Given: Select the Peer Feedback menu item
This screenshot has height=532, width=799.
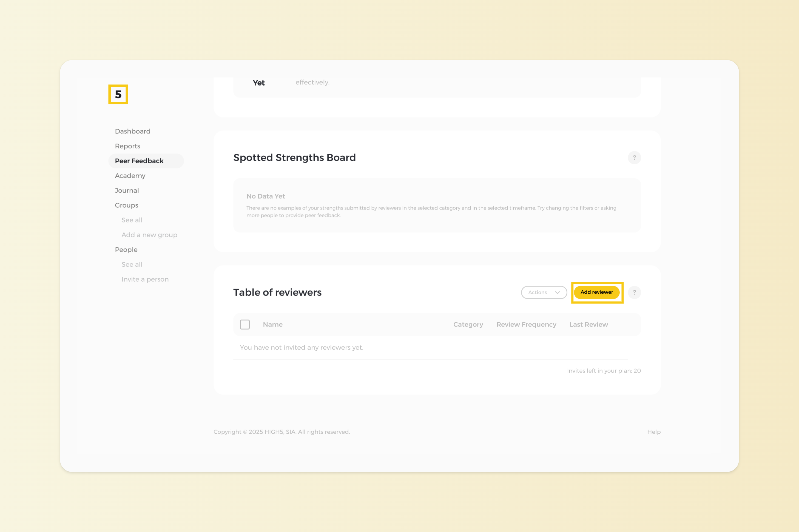Looking at the screenshot, I should point(139,161).
